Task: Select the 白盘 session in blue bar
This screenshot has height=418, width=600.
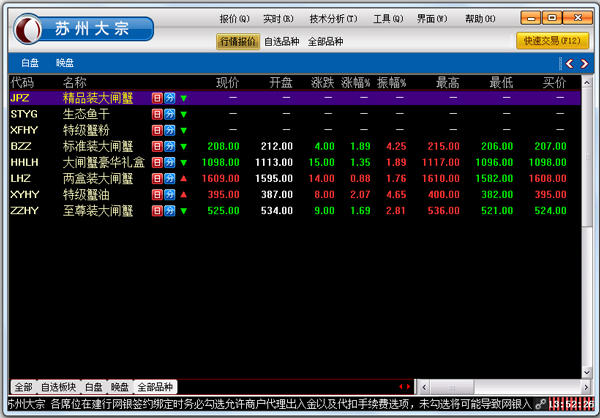Action: pyautogui.click(x=30, y=63)
